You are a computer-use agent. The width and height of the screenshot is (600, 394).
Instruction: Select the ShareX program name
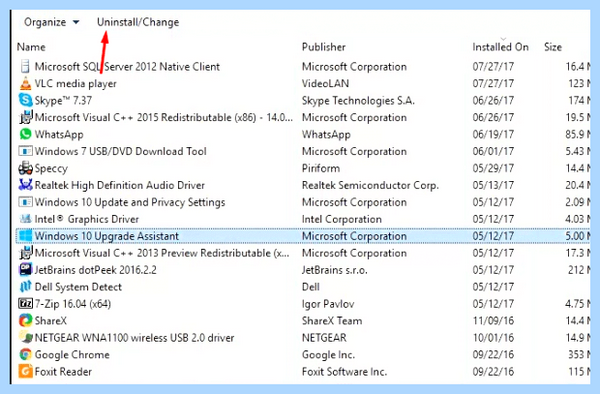pos(51,321)
